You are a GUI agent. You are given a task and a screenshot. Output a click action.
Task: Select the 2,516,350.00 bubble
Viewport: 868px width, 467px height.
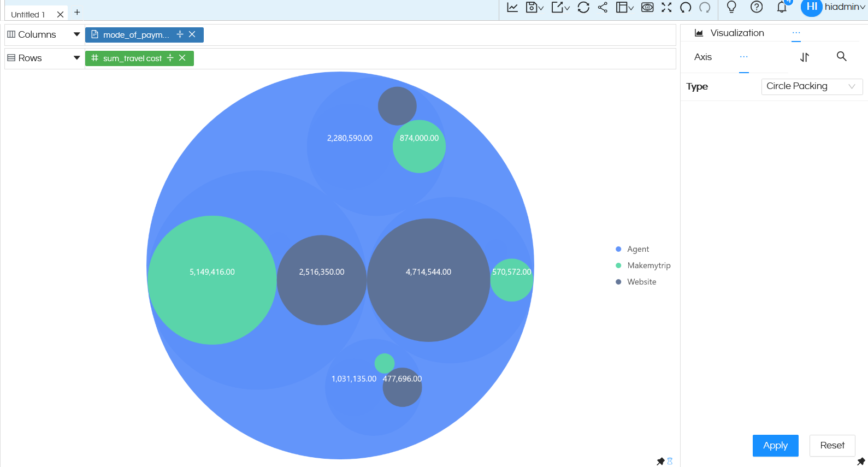click(x=322, y=280)
